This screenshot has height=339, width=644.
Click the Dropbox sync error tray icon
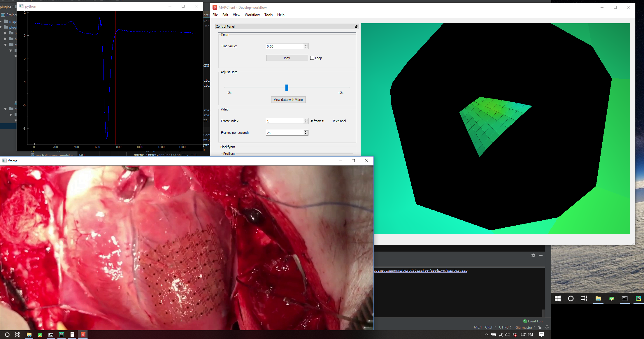point(515,335)
